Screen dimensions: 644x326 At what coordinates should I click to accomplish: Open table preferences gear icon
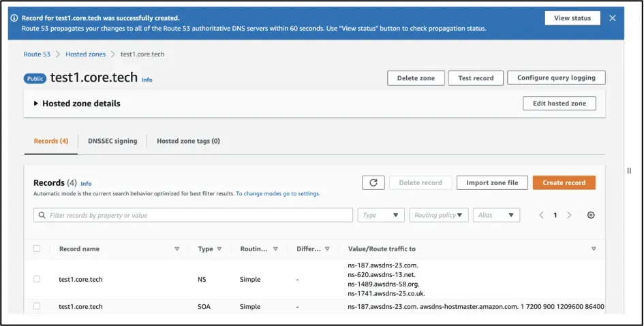click(591, 215)
